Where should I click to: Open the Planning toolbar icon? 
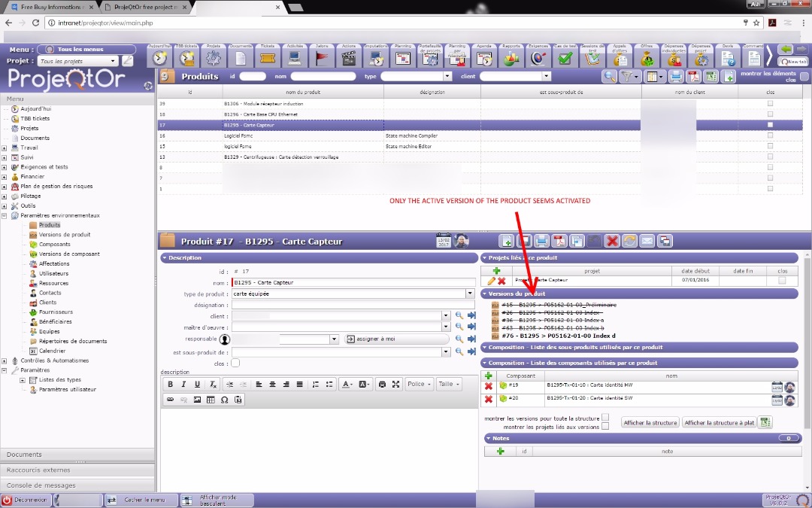coord(402,57)
